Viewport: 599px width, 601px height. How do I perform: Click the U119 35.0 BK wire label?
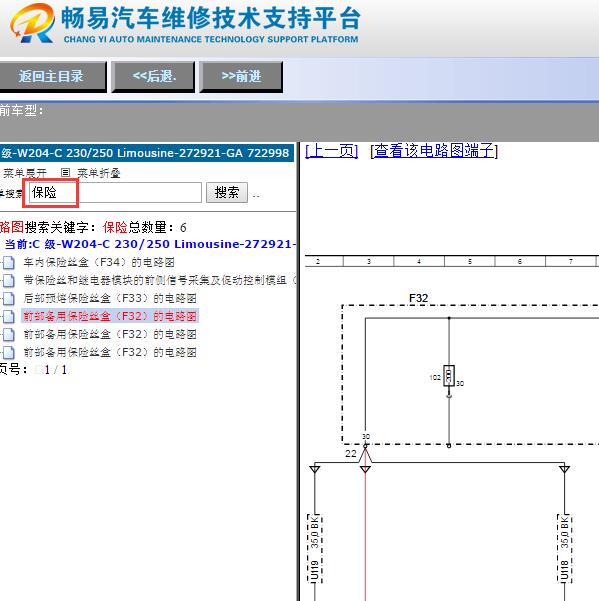point(315,548)
